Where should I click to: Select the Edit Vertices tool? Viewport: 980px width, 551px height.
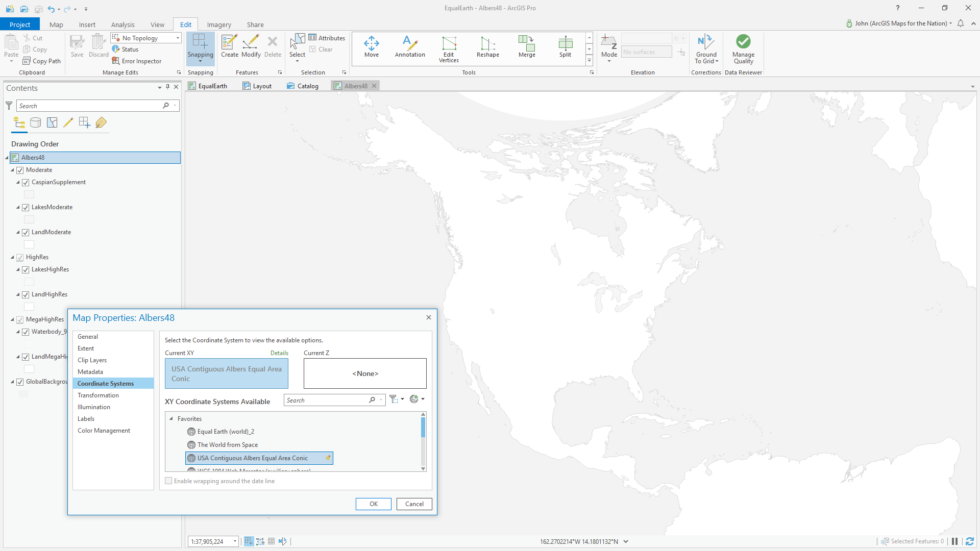(449, 49)
